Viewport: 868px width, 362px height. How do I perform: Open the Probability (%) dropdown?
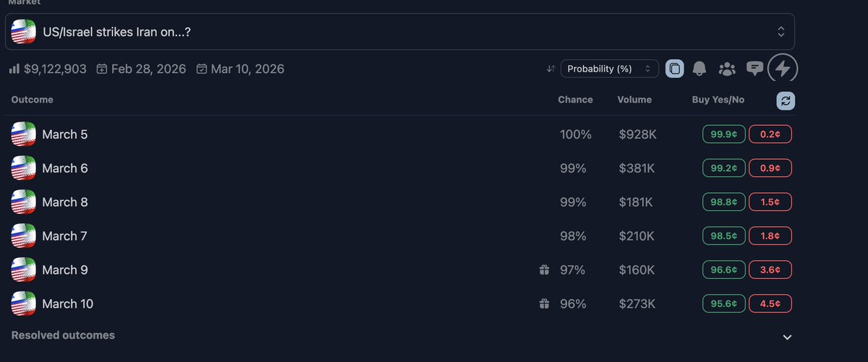(x=610, y=69)
